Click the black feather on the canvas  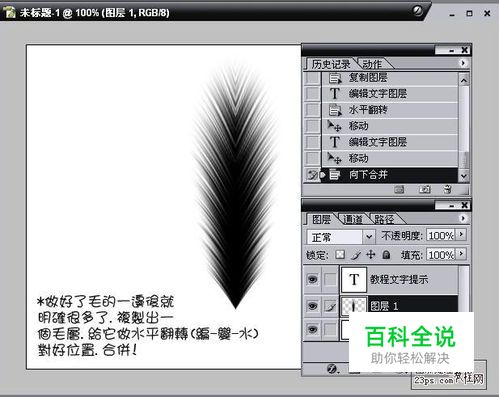coord(236,187)
